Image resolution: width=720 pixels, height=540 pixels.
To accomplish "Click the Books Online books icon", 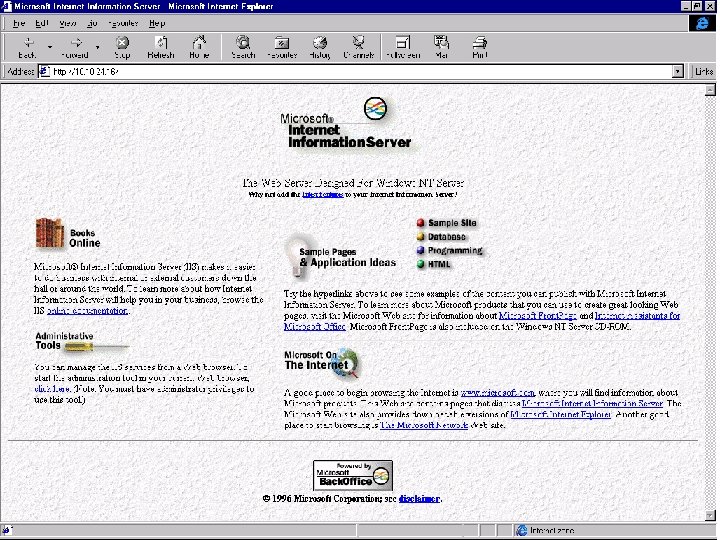I will (50, 233).
